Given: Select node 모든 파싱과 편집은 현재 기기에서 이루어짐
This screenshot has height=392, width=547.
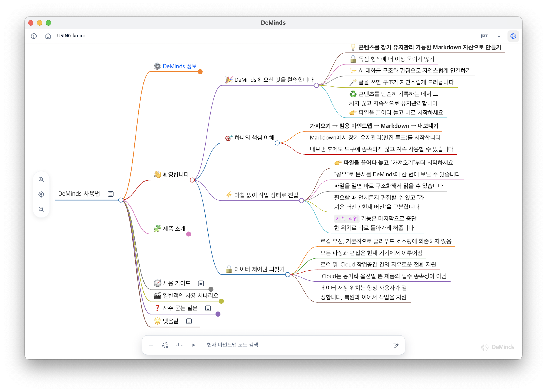Looking at the screenshot, I should 371,253.
